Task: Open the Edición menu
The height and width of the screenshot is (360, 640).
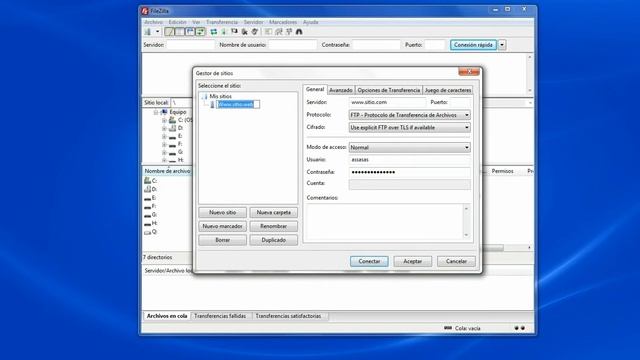Action: point(177,22)
